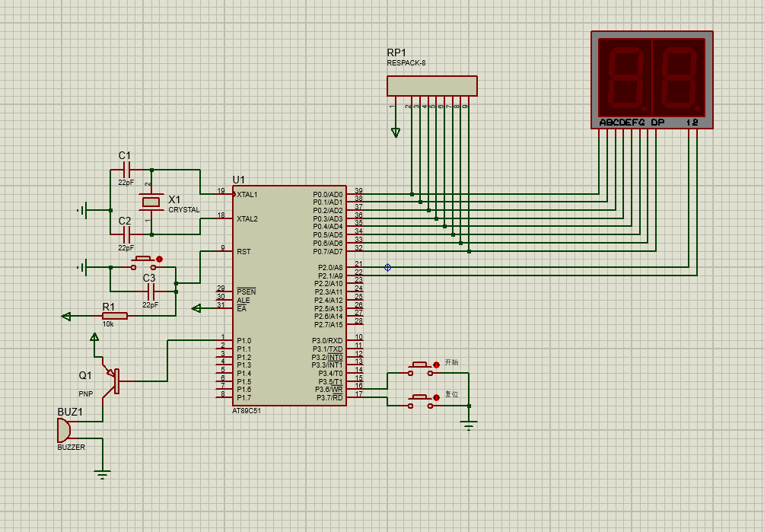Image resolution: width=764 pixels, height=532 pixels.
Task: Click the RESPACK-8 label
Action: coord(406,63)
